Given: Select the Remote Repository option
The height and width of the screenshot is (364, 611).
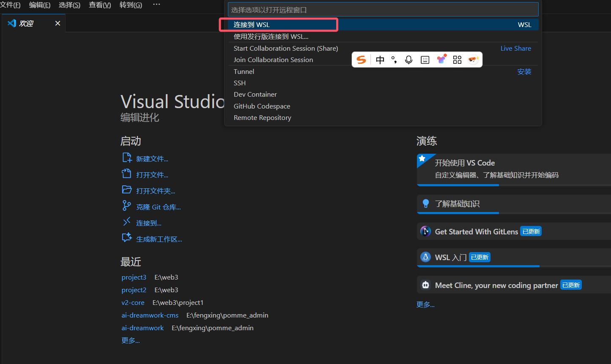Looking at the screenshot, I should pos(383,117).
